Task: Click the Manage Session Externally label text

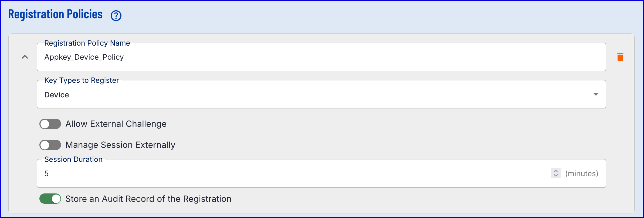Action: pyautogui.click(x=120, y=145)
